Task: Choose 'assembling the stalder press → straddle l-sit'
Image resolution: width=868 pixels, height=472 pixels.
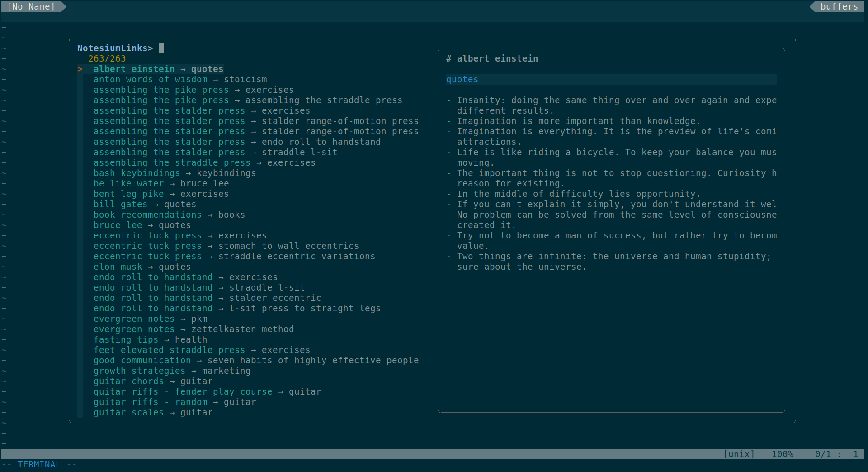Action: [215, 152]
